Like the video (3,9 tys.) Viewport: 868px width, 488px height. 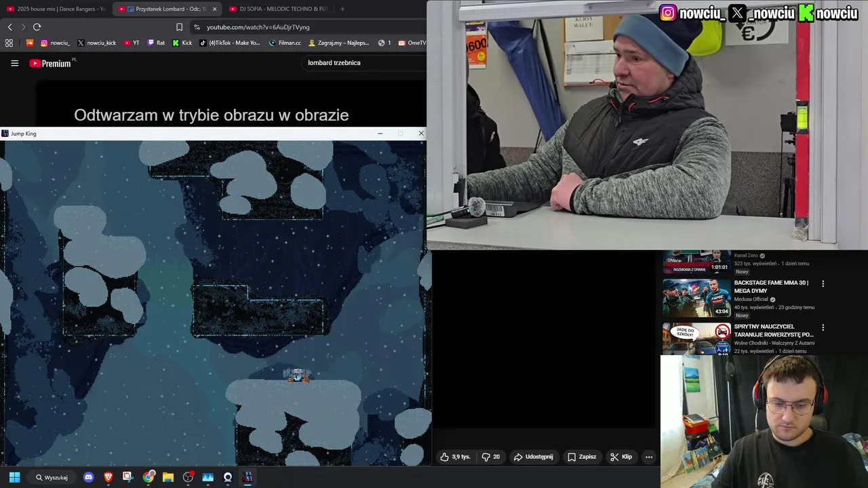455,457
